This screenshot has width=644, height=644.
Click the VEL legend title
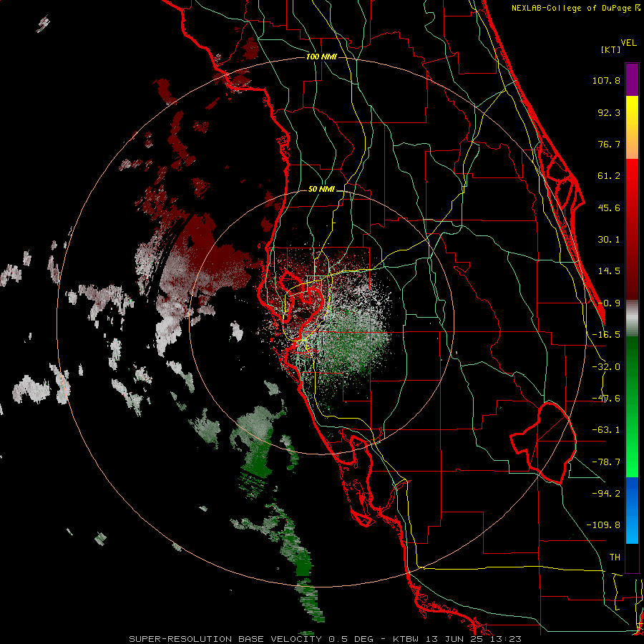click(628, 43)
